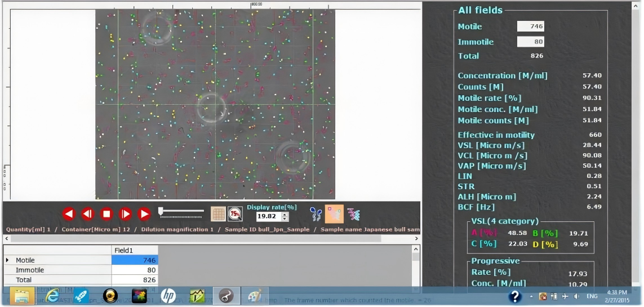Step one frame forward
Screen dimensions: 644x307
point(125,214)
